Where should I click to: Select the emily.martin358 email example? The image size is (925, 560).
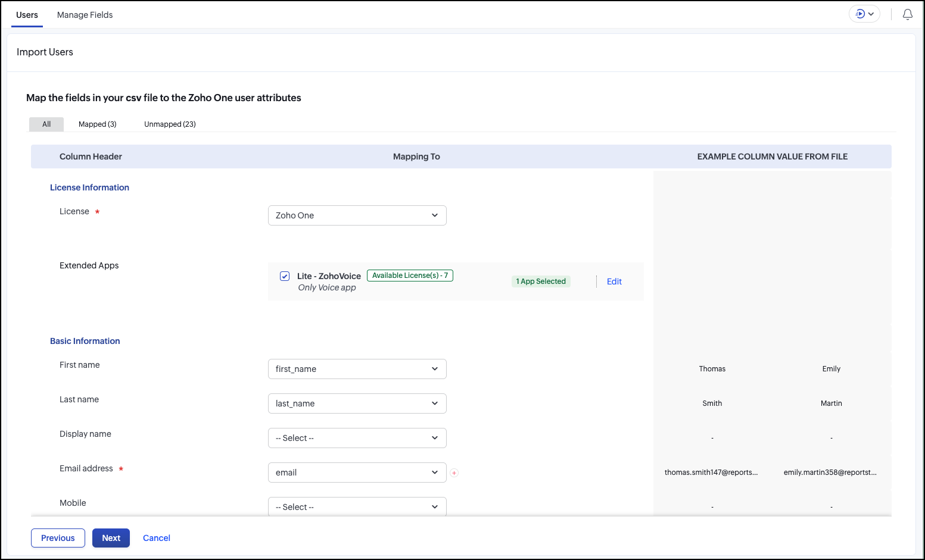(830, 473)
